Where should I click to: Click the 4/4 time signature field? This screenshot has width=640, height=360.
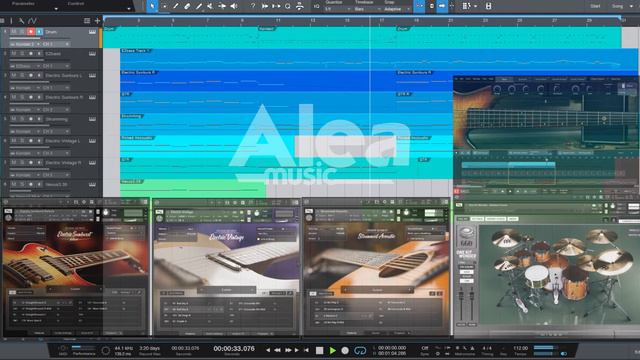pyautogui.click(x=487, y=348)
